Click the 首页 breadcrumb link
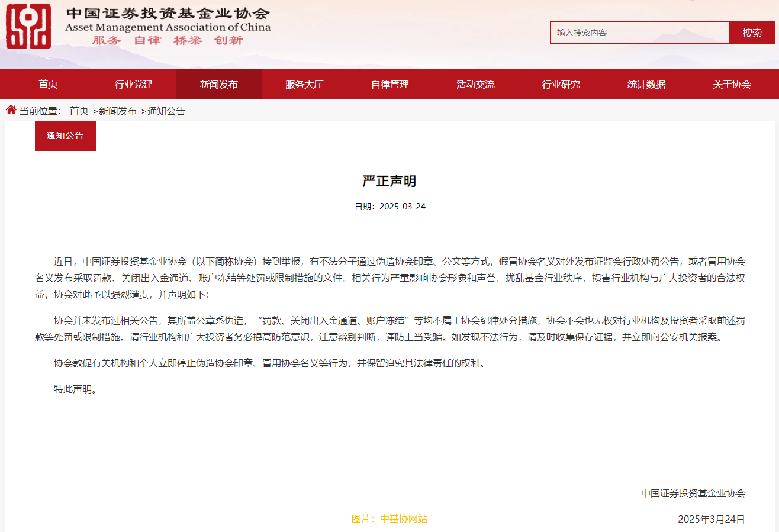The image size is (779, 532). point(79,111)
